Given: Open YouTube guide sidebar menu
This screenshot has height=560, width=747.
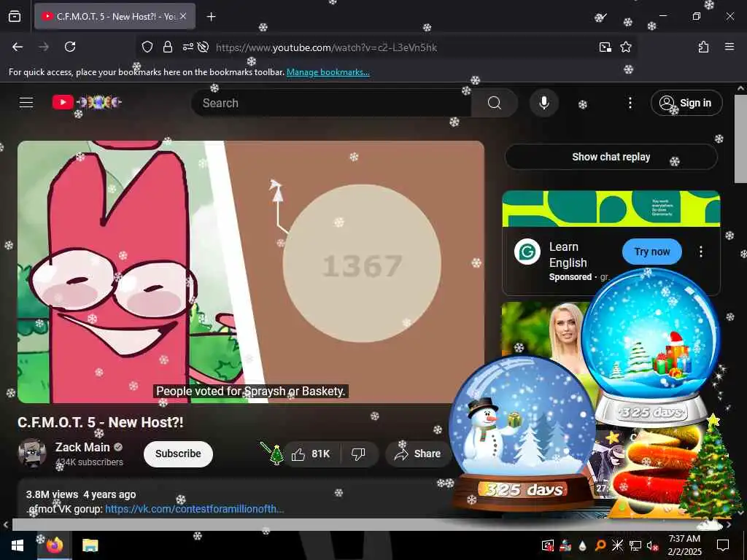Looking at the screenshot, I should click(x=26, y=102).
